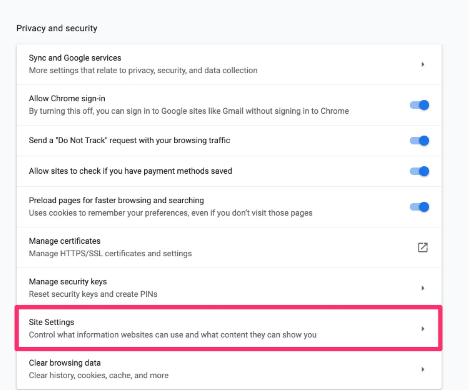
Task: Click 'Uses cookies to remember your preferences' text
Action: 170,213
